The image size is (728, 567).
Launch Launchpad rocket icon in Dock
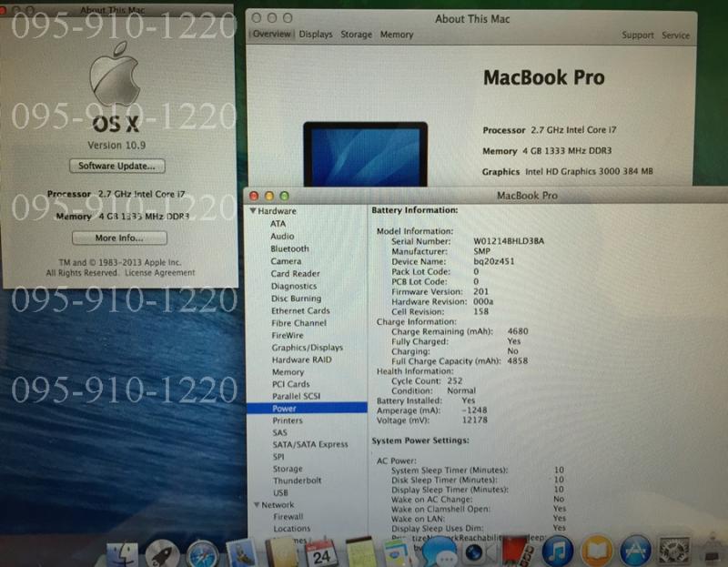[x=162, y=554]
